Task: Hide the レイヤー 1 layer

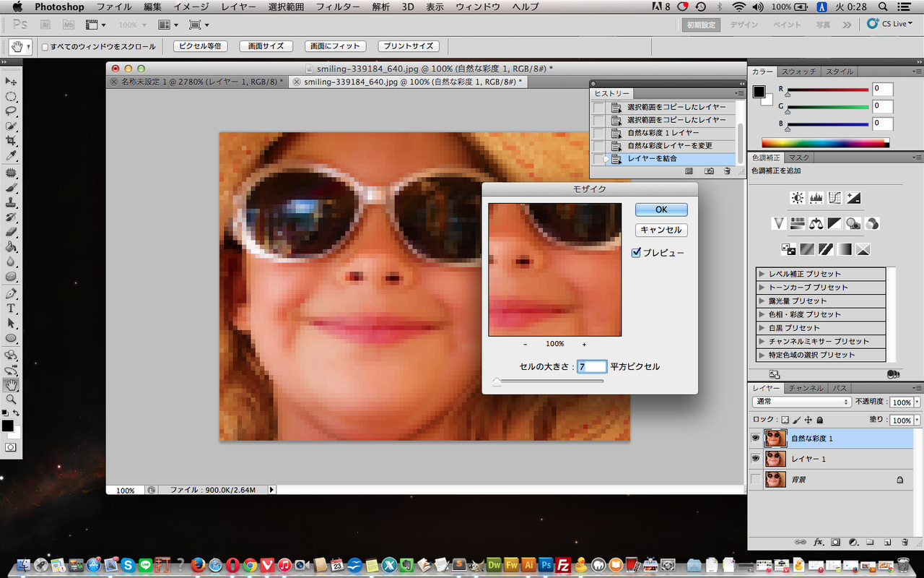Action: (756, 459)
